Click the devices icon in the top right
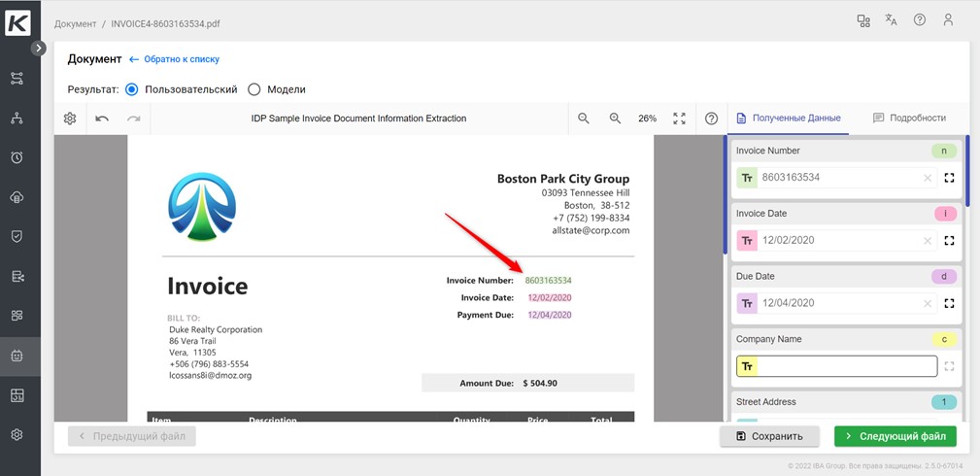This screenshot has height=476, width=980. tap(863, 20)
